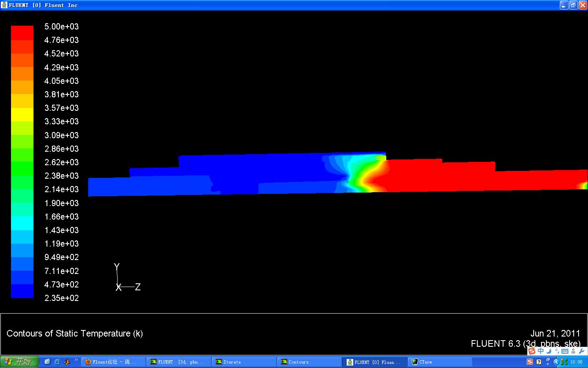Open the IME soft keyboard icon
588x368 pixels.
click(565, 351)
